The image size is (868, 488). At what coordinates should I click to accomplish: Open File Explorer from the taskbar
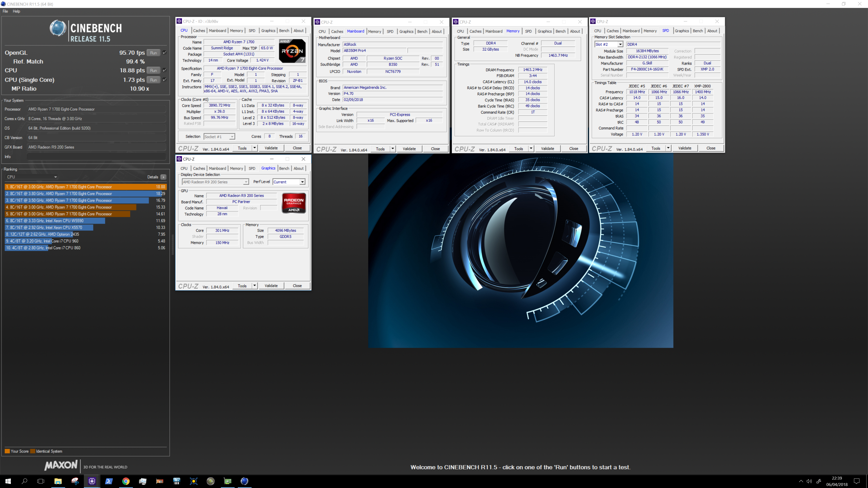58,481
